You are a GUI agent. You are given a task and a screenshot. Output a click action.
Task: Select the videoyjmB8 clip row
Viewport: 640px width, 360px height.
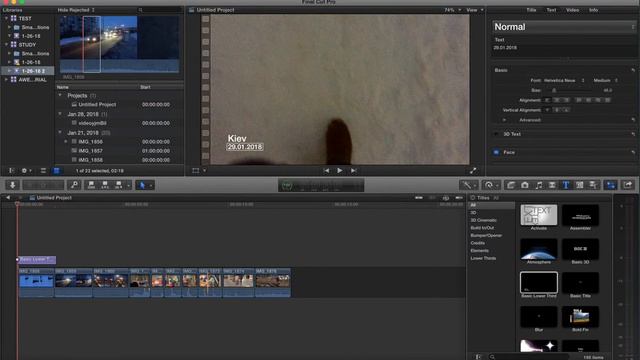(119, 123)
